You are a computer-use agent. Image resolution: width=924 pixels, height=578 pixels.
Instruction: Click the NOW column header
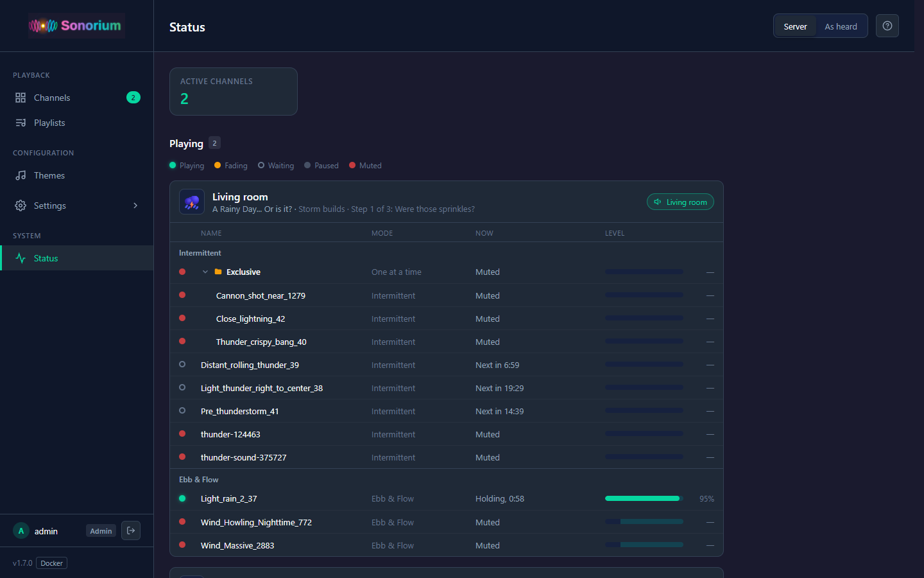pos(484,233)
